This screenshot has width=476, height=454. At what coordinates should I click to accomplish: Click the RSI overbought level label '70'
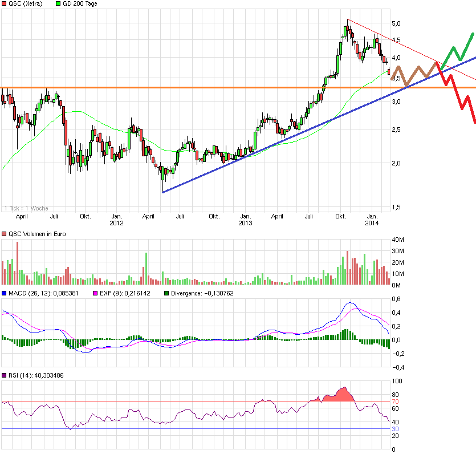tap(395, 402)
